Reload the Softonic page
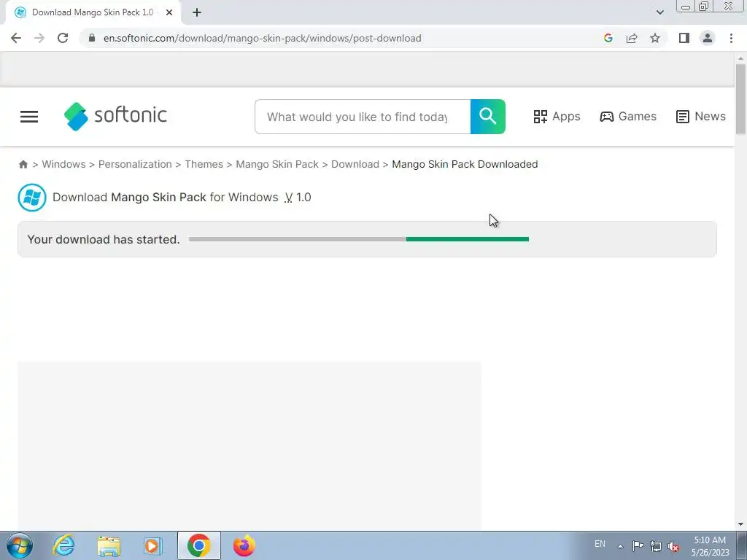 click(63, 38)
